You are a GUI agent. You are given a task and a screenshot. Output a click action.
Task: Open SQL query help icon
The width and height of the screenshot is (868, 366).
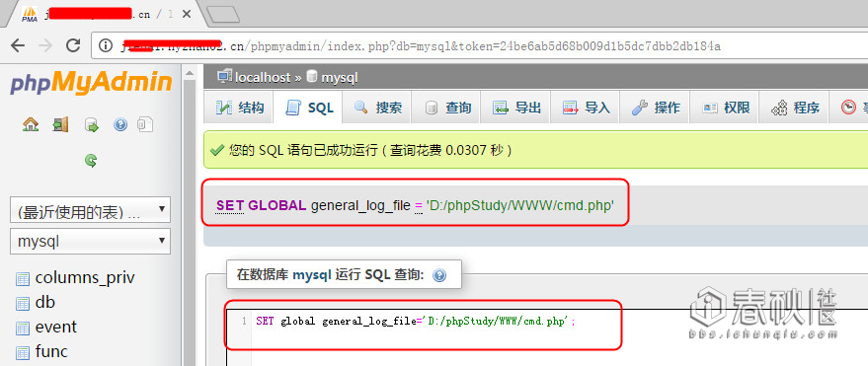439,275
